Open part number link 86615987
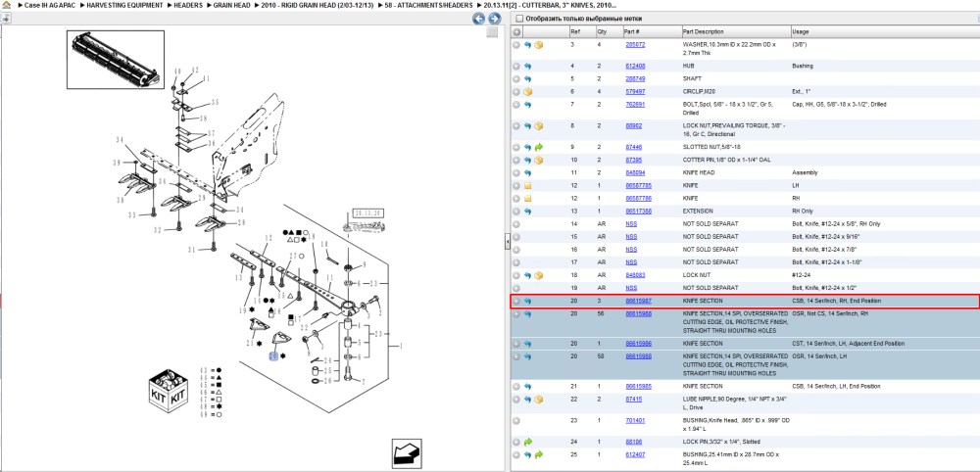The image size is (980, 472). pos(639,301)
